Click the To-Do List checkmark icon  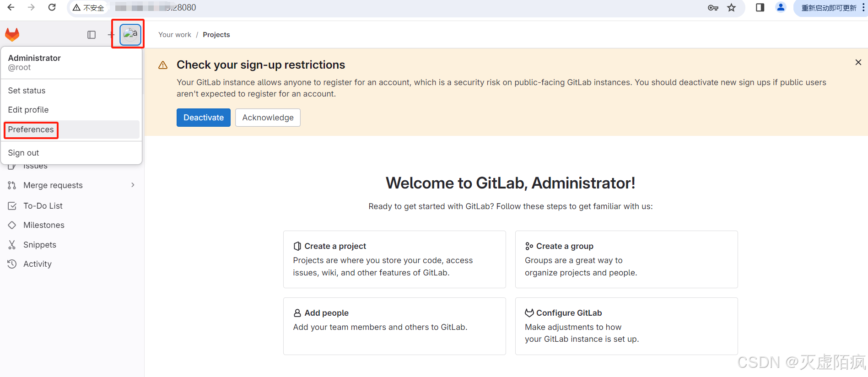coord(12,206)
